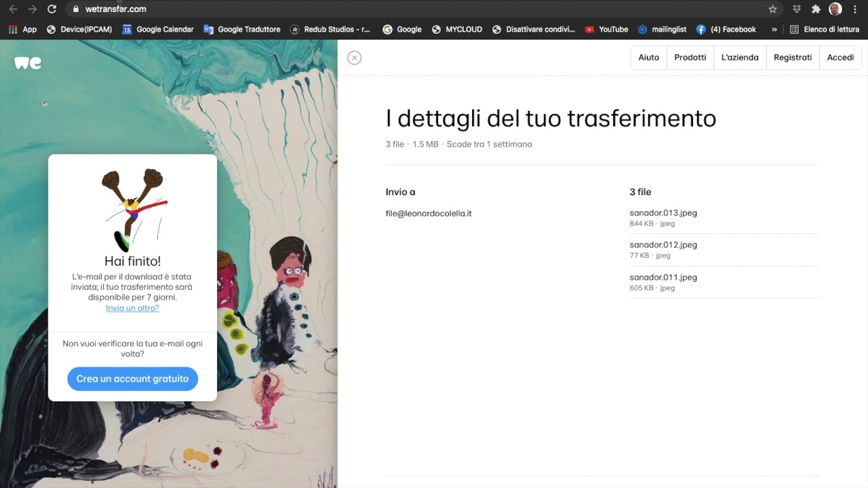868x488 pixels.
Task: Click the padlock site info icon
Action: pyautogui.click(x=75, y=9)
